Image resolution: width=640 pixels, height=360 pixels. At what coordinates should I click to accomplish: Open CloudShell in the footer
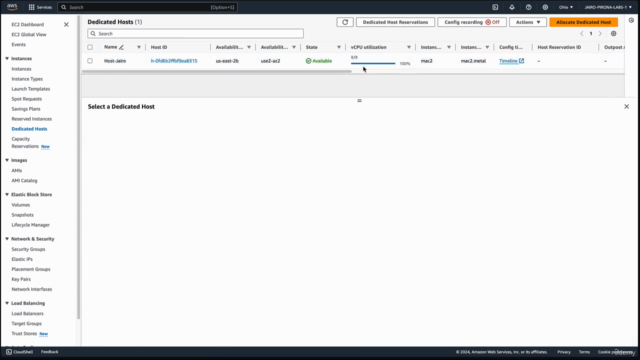[19, 352]
